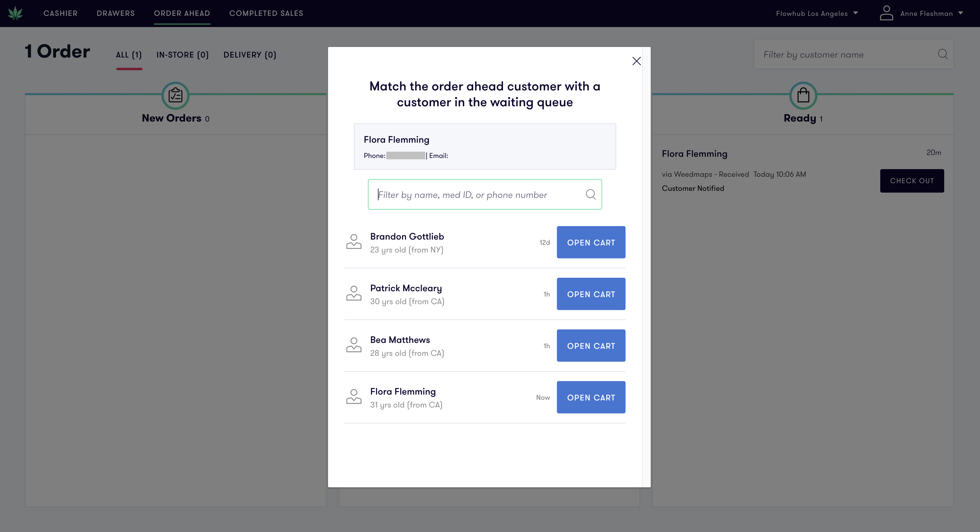The image size is (980, 532).
Task: Switch to the DELIVERY tab
Action: (x=250, y=55)
